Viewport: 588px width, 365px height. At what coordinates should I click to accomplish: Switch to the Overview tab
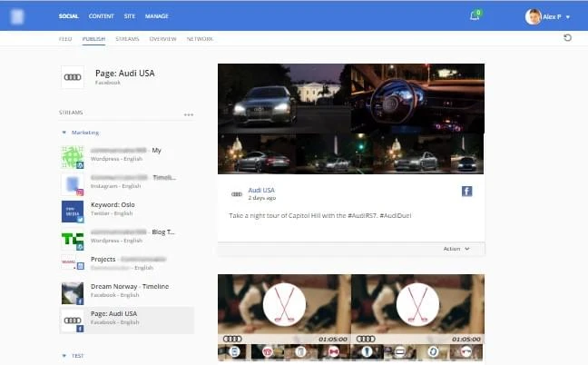[x=162, y=39]
